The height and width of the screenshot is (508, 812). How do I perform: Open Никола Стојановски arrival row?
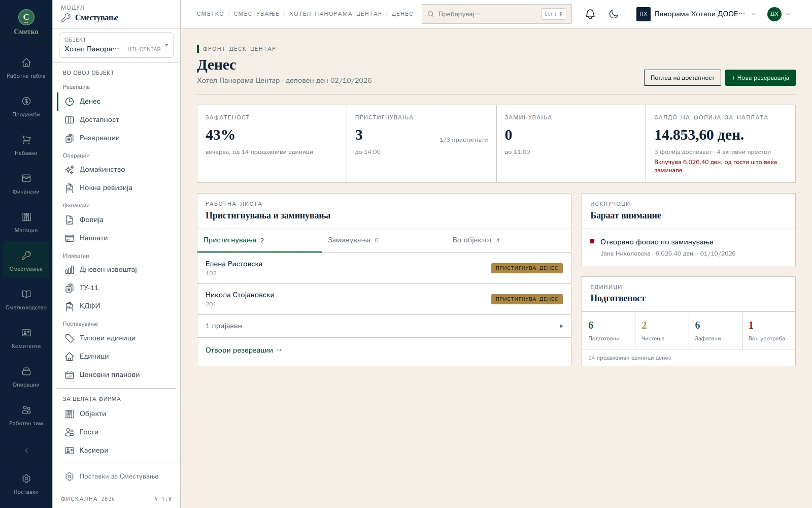384,299
